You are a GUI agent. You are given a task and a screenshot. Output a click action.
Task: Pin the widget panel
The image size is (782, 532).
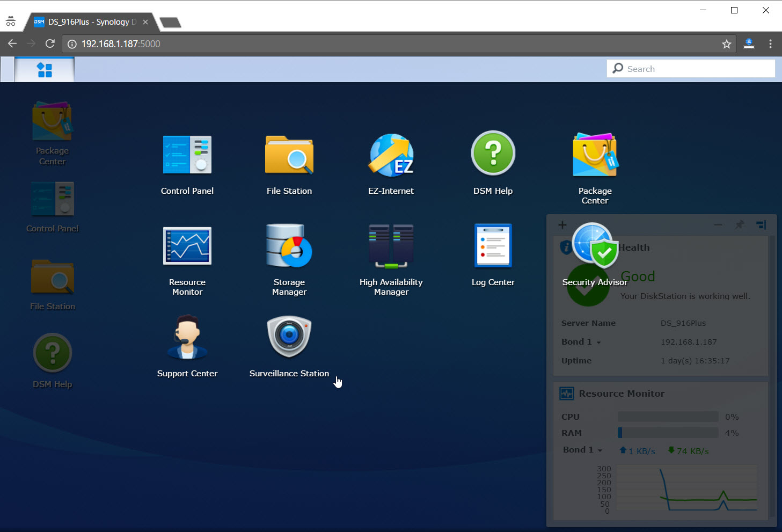coord(740,225)
